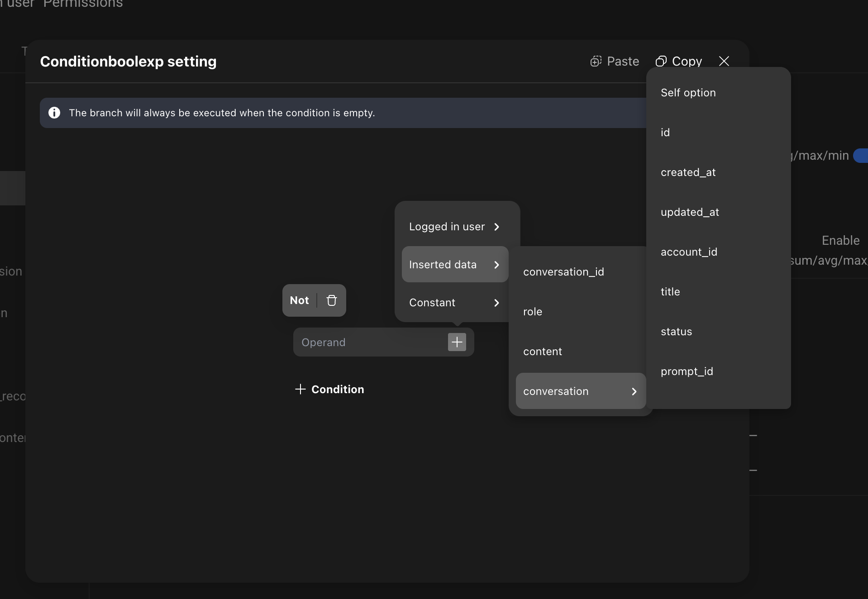The width and height of the screenshot is (868, 599).
Task: Choose account_id from the conversation fields
Action: point(689,252)
